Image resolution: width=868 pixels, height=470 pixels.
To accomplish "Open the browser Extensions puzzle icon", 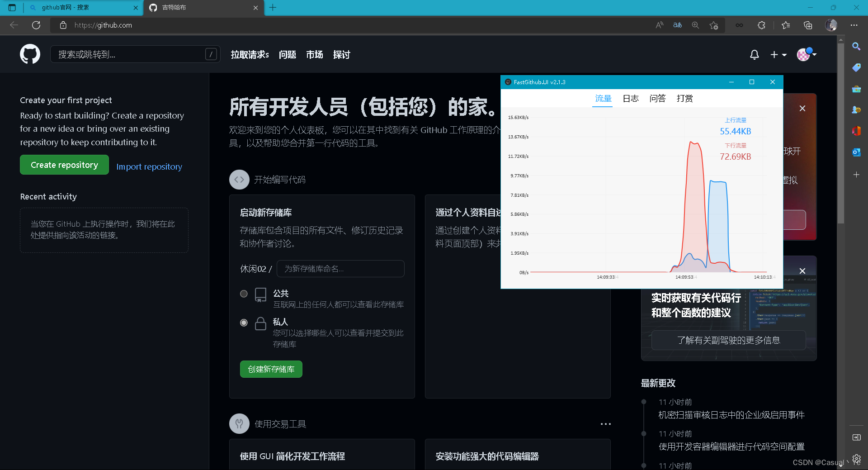I will click(x=761, y=25).
